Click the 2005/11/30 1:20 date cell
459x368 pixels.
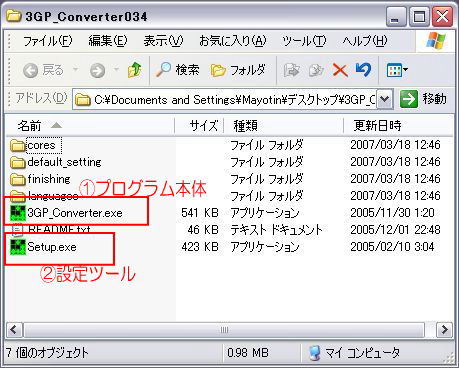[392, 213]
